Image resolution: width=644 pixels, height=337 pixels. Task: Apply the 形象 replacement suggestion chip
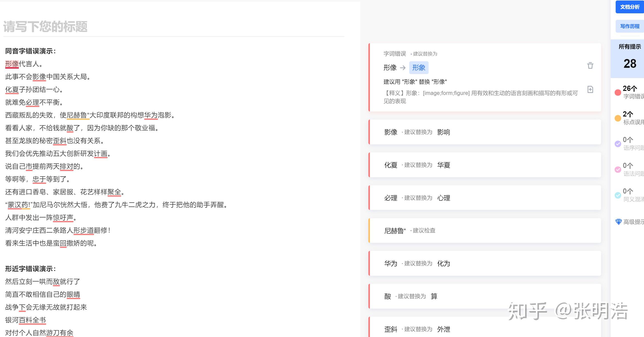[x=419, y=68]
